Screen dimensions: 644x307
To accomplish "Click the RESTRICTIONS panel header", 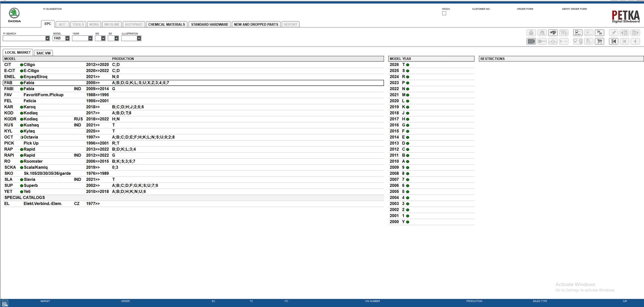I will point(561,59).
